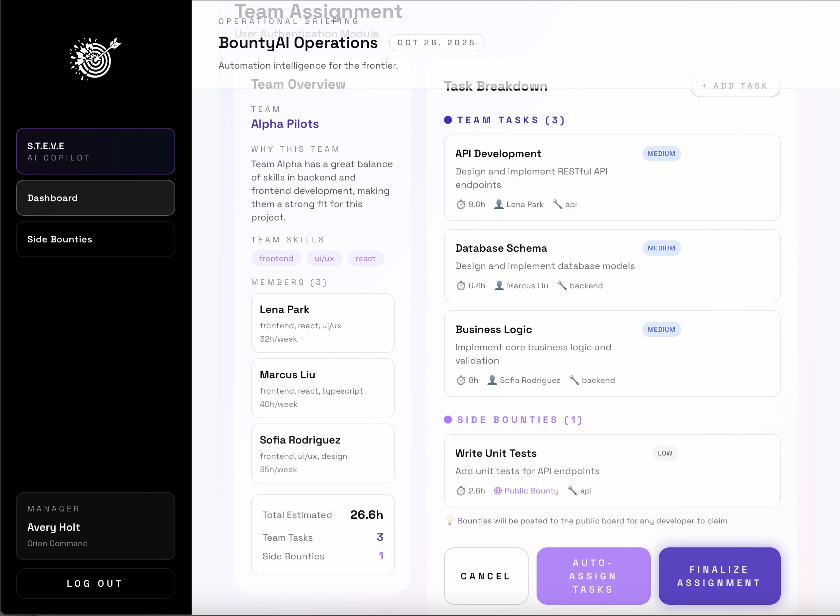Open the S.T.E.V.E AI Copilot tab
The image size is (840, 616).
click(x=96, y=151)
